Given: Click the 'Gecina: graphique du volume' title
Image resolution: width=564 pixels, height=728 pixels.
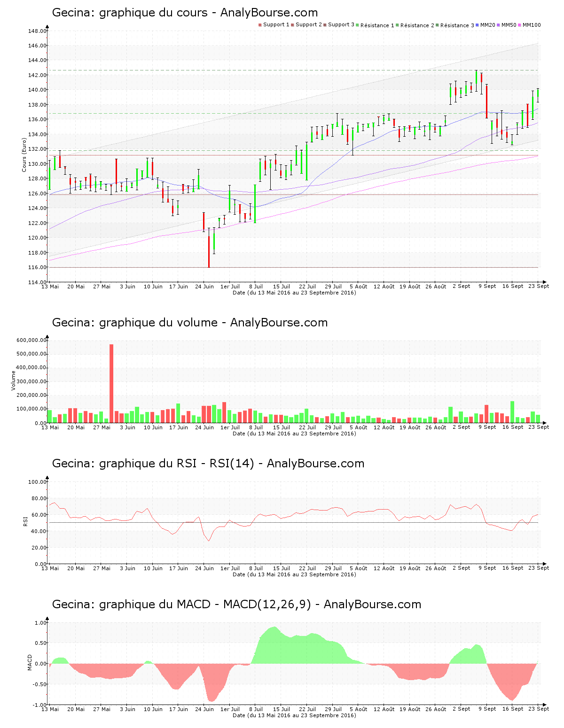Looking at the screenshot, I should tap(190, 323).
